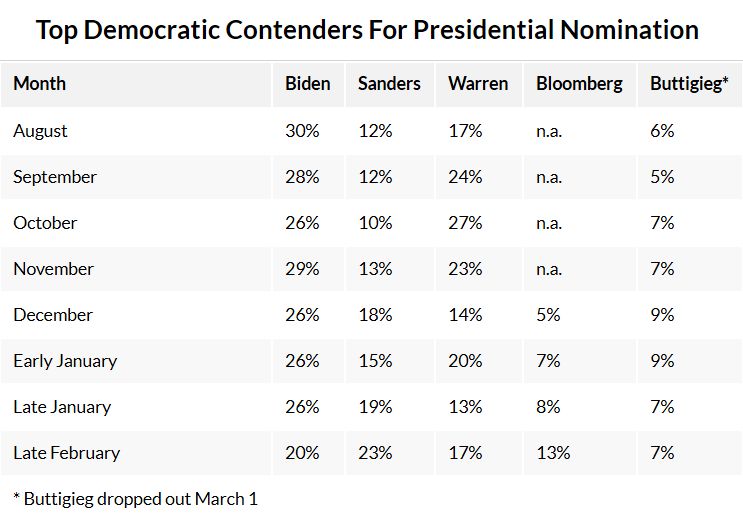Select the Early January row label
The width and height of the screenshot is (743, 514).
[x=65, y=361]
